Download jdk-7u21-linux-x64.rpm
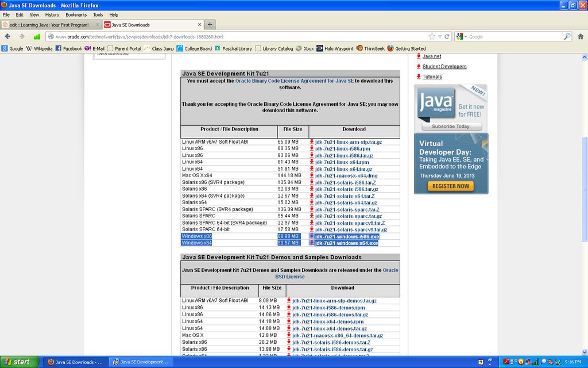The width and height of the screenshot is (588, 368). pos(342,162)
